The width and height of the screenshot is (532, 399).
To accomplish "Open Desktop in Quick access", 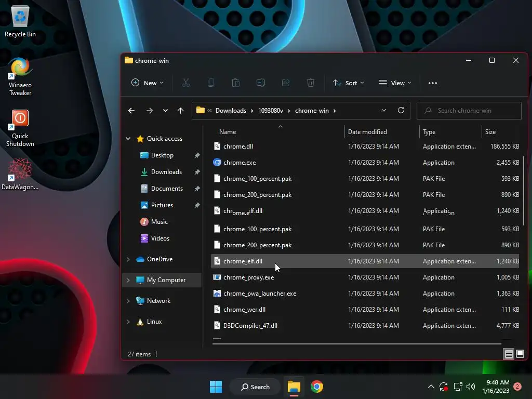I will click(x=162, y=155).
